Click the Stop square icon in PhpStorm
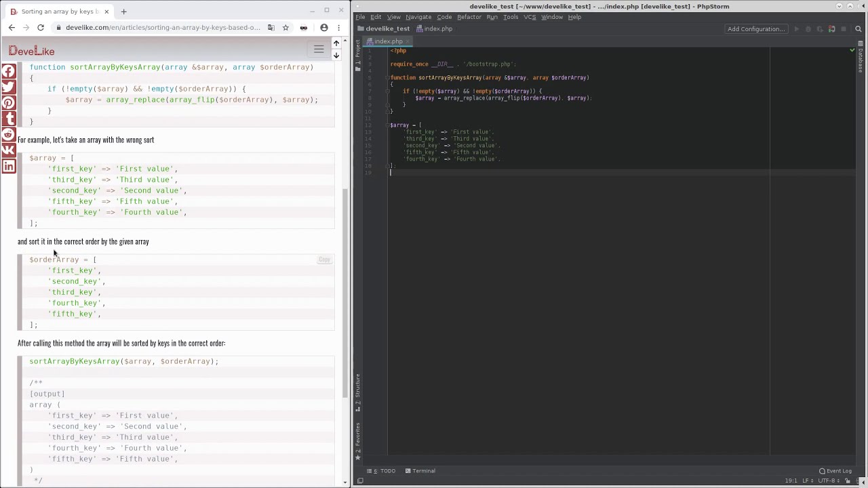The image size is (868, 488). pyautogui.click(x=843, y=29)
